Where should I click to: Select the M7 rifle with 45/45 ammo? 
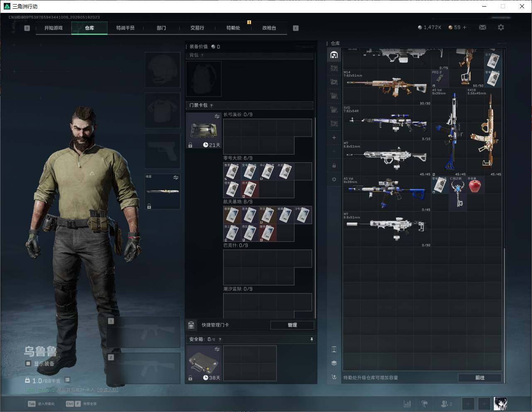tap(387, 158)
